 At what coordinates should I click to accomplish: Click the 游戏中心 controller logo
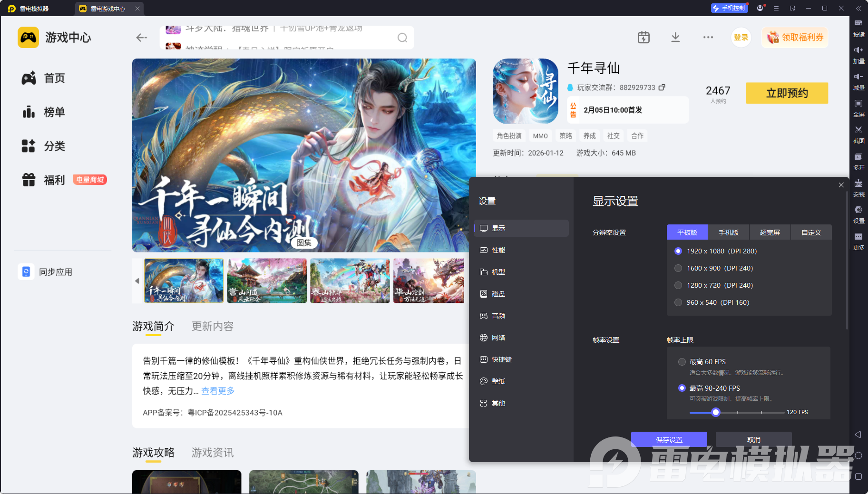point(28,38)
